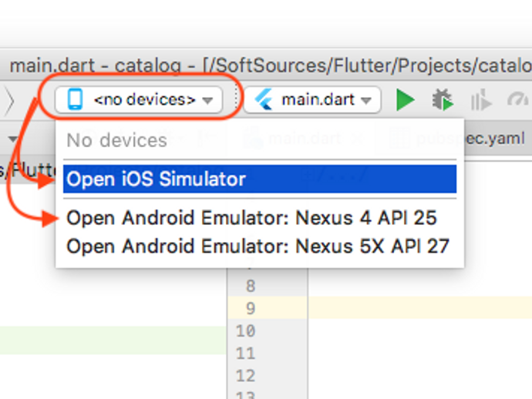Click line number 9 in the gutter
Image resolution: width=532 pixels, height=399 pixels.
[x=250, y=308]
